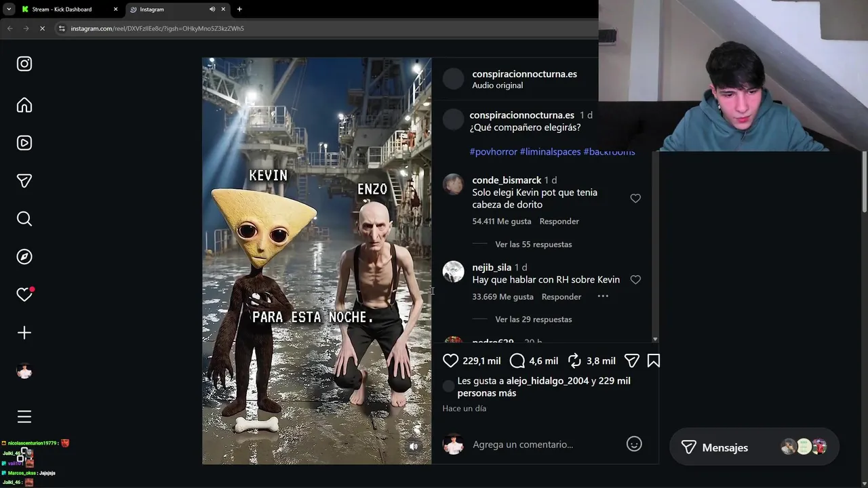The width and height of the screenshot is (868, 488).
Task: View 33.669 Me gusta on second comment
Action: click(x=502, y=297)
